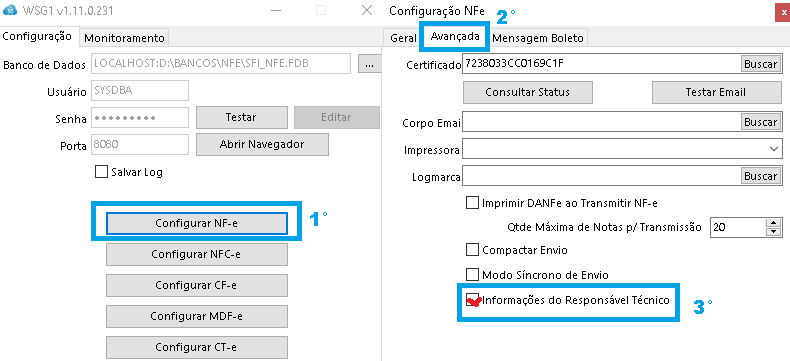Toggle Imprimir DANFe ao Transmitir NF-e
This screenshot has width=790, height=361.
tap(472, 203)
